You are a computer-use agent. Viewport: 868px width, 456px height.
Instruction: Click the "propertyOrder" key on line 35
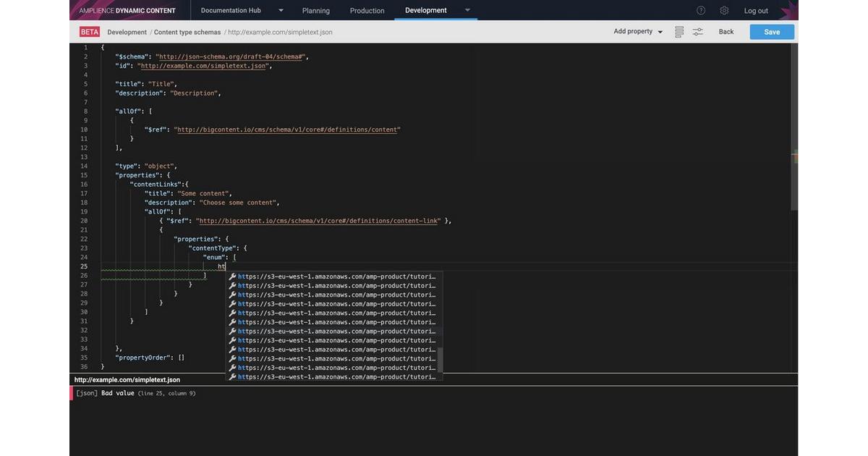[143, 358]
